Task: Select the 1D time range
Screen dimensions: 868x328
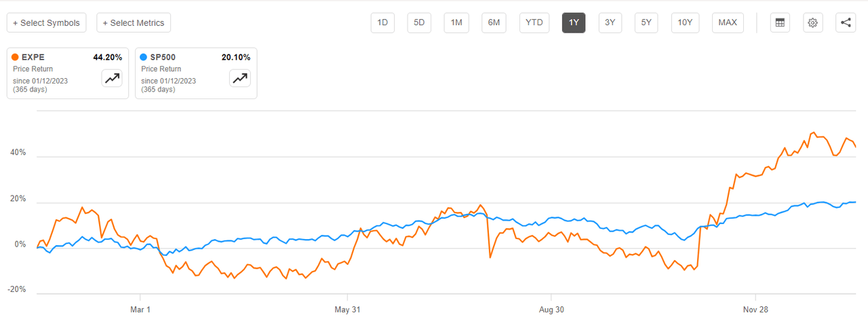Action: pos(382,22)
